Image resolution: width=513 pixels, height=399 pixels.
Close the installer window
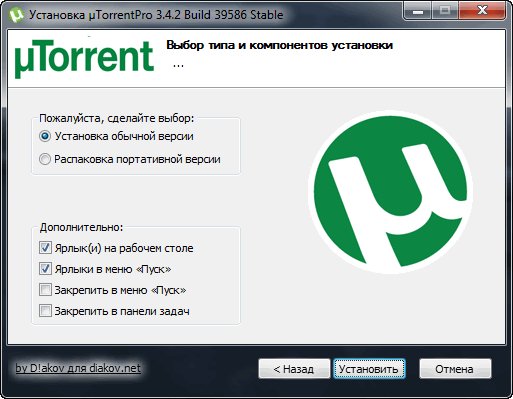click(481, 12)
